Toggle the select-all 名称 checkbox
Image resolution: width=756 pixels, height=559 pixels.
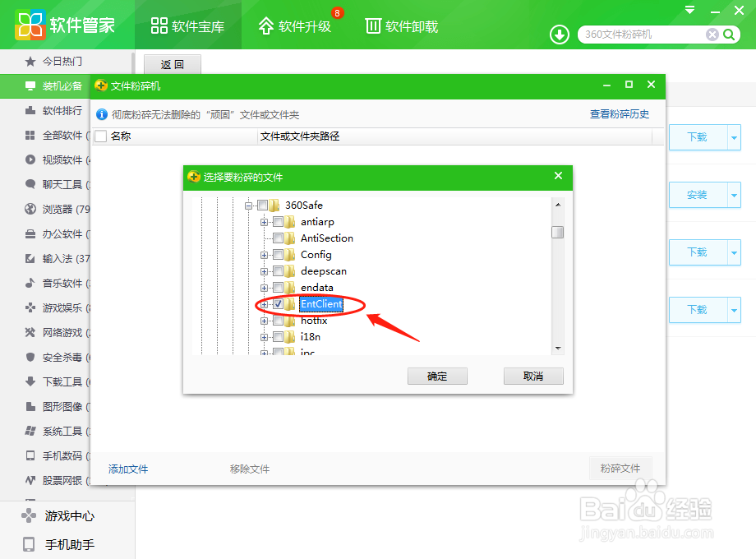[101, 136]
